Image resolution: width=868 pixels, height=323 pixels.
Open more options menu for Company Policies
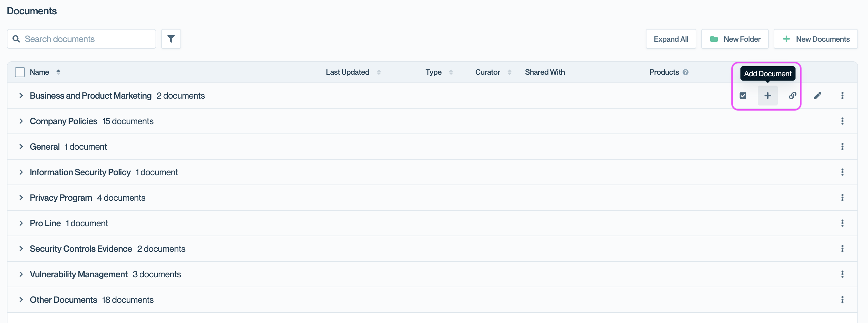pyautogui.click(x=842, y=121)
